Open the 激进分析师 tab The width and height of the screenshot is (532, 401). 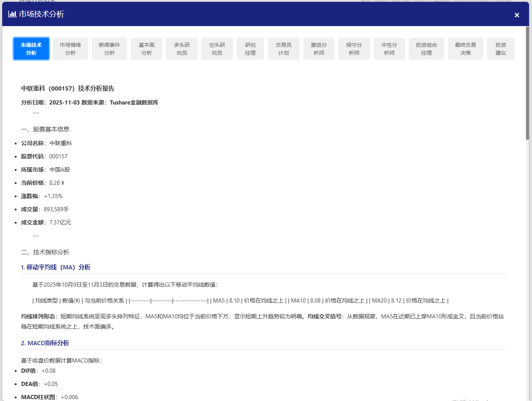(319, 48)
